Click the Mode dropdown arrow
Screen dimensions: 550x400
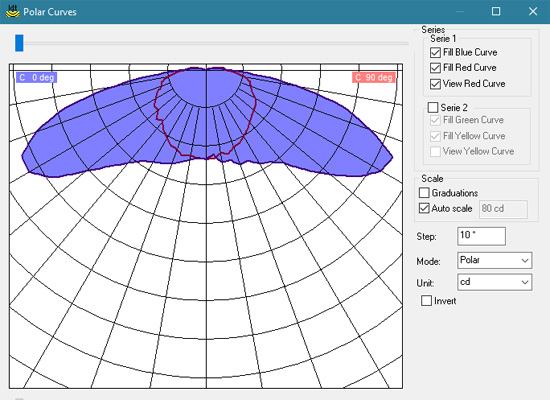pos(525,260)
